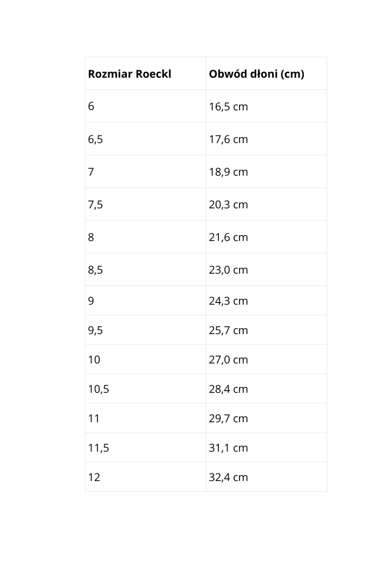Select the 29,7 cm value

tap(228, 419)
